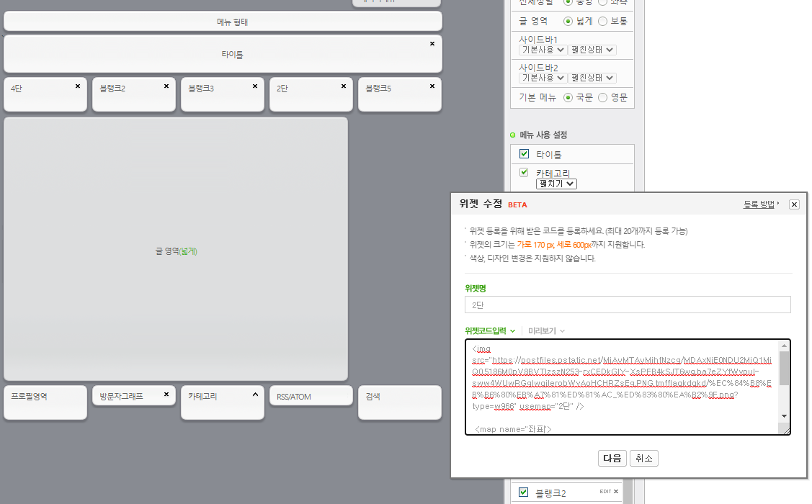The width and height of the screenshot is (812, 504).
Task: Choose 국문 for 기본 메뉴
Action: (568, 97)
